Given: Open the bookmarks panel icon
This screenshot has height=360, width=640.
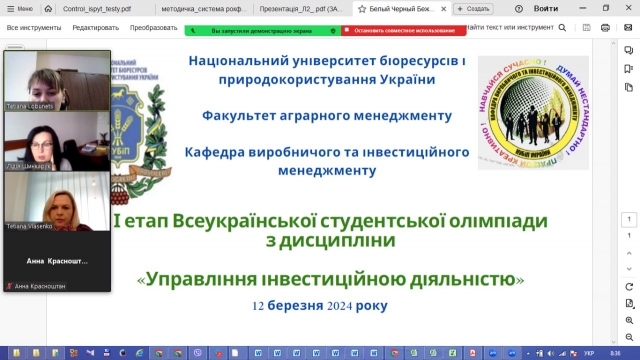Looking at the screenshot, I should click(629, 69).
